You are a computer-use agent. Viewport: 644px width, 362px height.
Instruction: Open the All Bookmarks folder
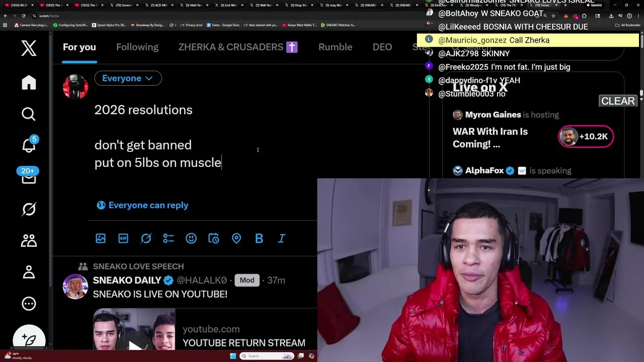pos(628,25)
